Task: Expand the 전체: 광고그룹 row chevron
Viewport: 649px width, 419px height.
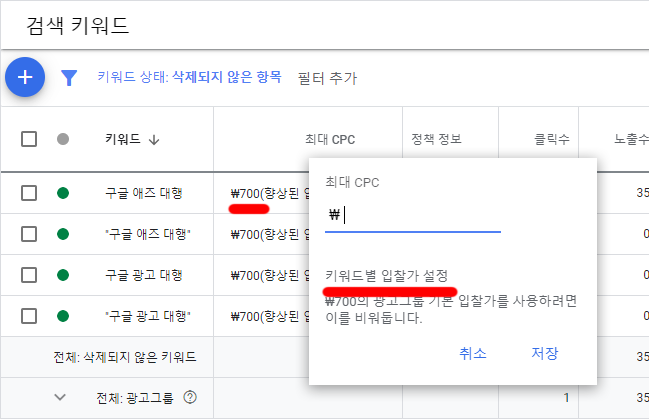Action: click(x=60, y=397)
